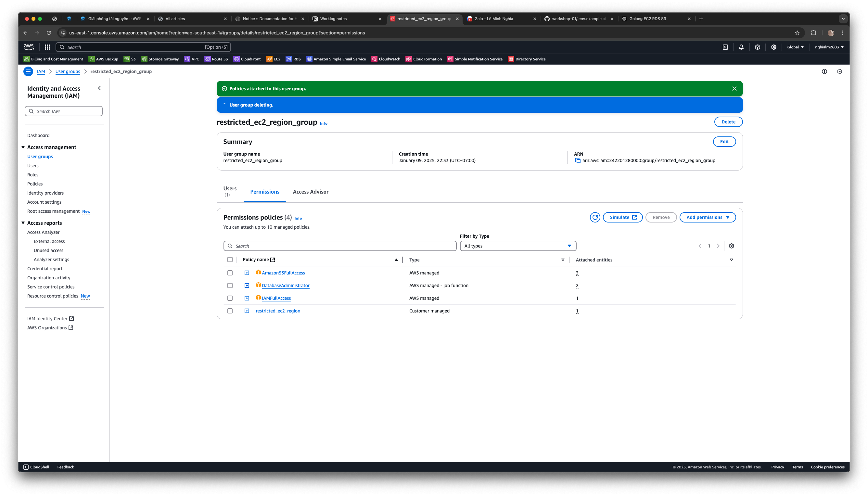Dismiss the policies attached success banner

point(734,89)
